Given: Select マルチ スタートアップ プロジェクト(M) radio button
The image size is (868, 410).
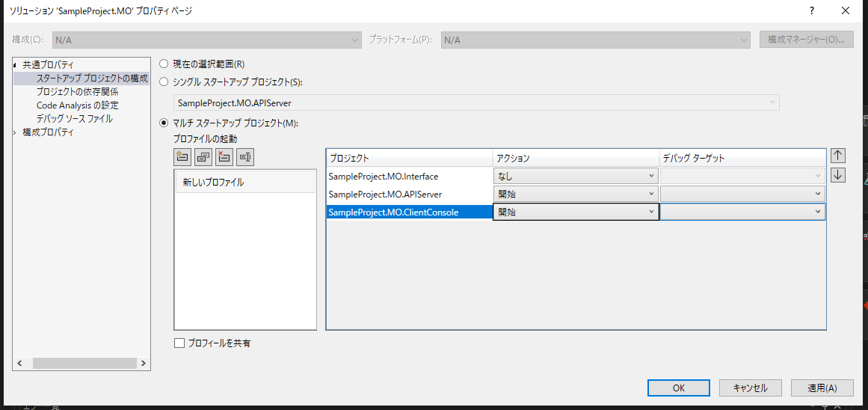Looking at the screenshot, I should pyautogui.click(x=164, y=123).
